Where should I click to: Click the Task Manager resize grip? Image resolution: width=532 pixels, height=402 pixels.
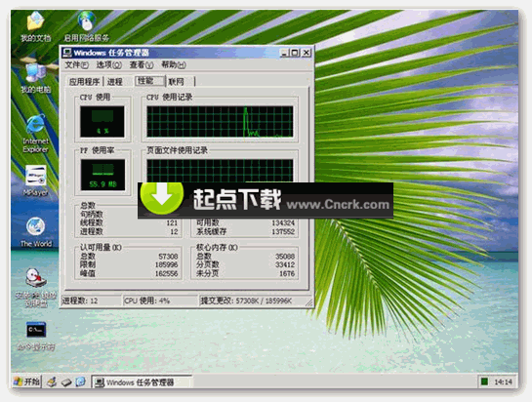tap(308, 302)
